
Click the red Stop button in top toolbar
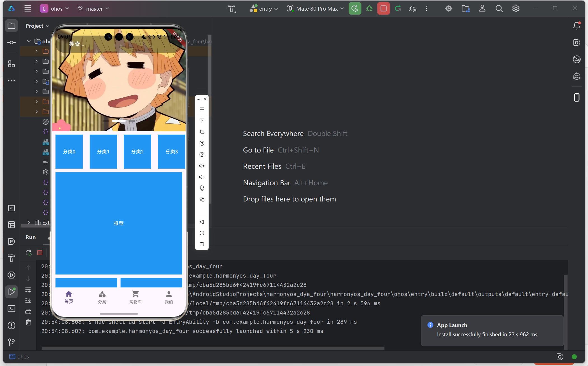coord(383,9)
